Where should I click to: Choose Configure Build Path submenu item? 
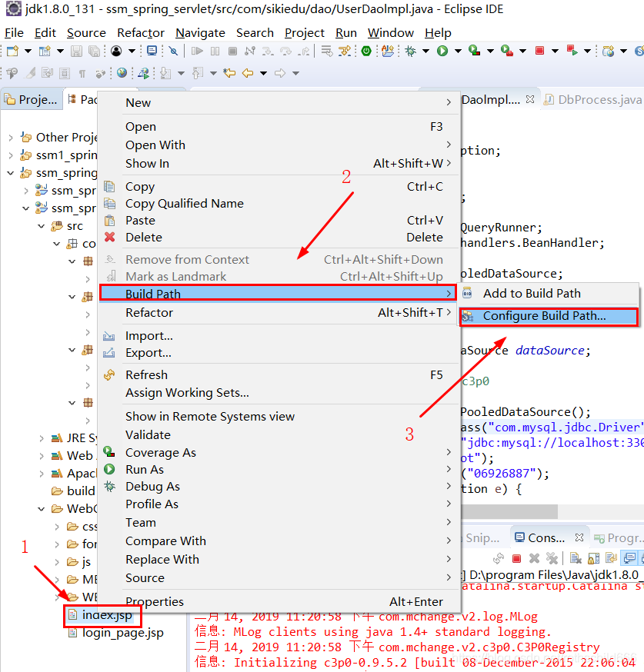coord(549,316)
